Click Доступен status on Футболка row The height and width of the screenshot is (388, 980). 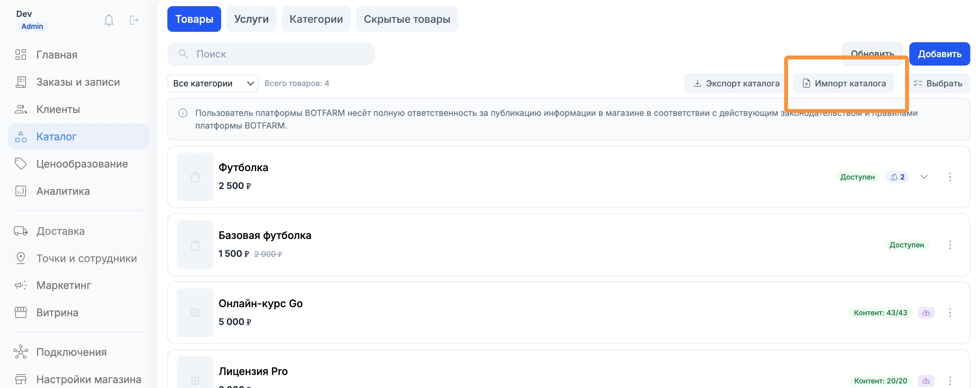pyautogui.click(x=857, y=177)
